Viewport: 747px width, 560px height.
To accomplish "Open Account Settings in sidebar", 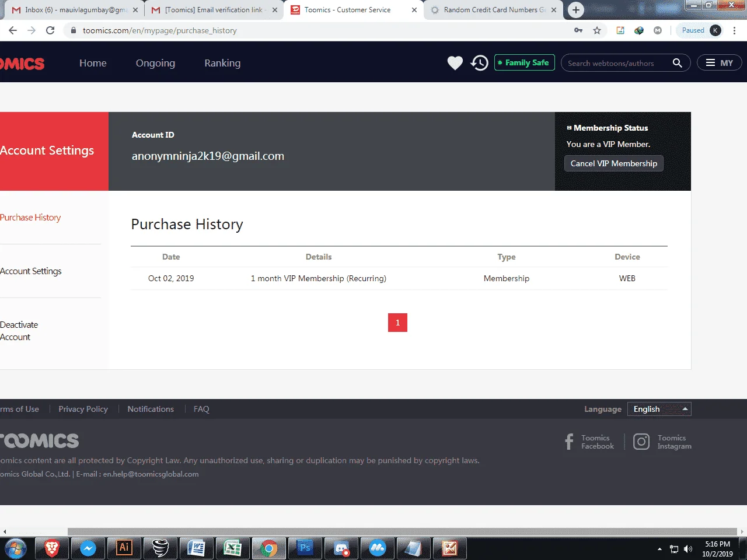I will pos(31,271).
